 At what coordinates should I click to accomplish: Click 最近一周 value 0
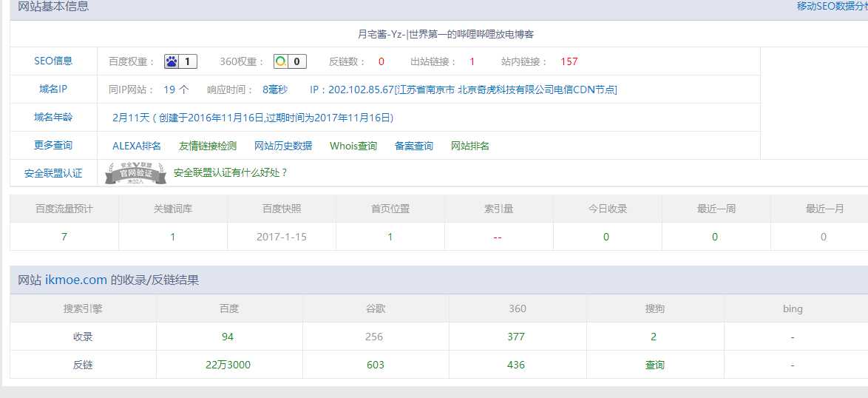[x=715, y=237]
